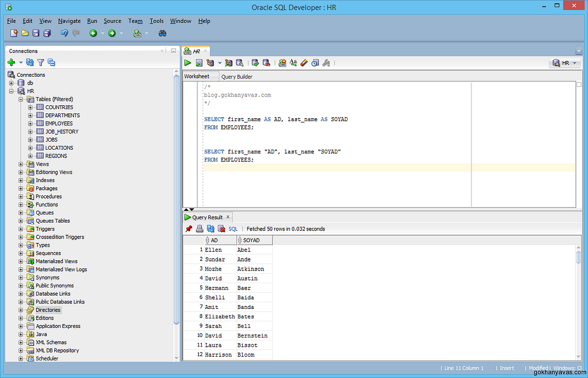Run the statement with green play icon
Image resolution: width=588 pixels, height=378 pixels.
[x=188, y=63]
